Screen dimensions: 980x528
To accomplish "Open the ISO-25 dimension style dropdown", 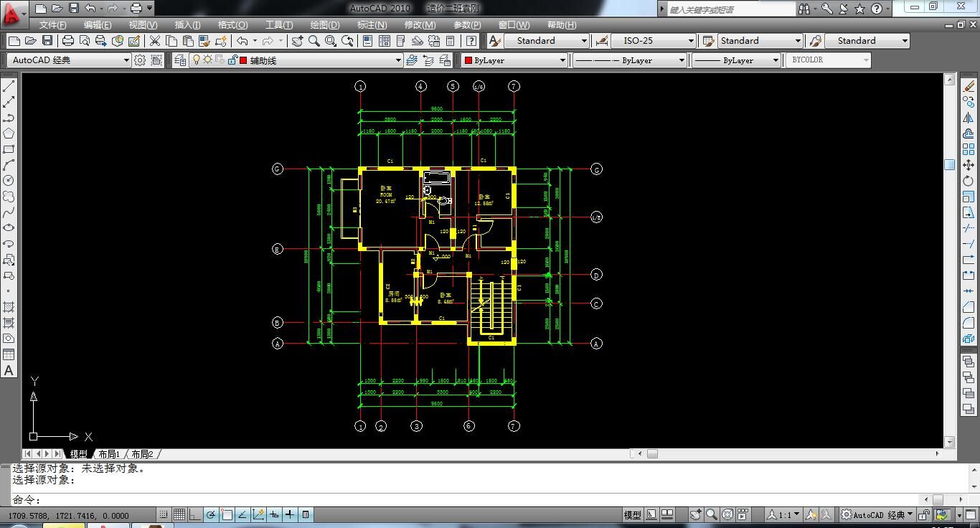I will 691,41.
